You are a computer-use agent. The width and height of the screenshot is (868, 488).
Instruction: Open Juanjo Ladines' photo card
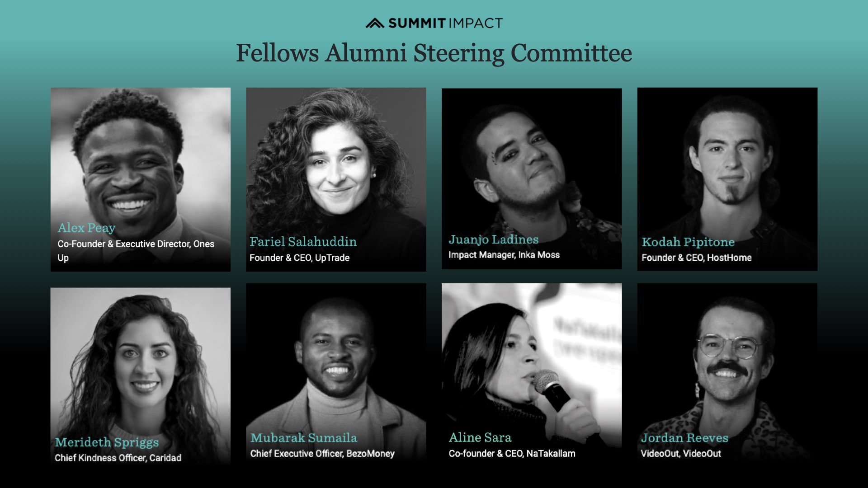[x=532, y=179]
